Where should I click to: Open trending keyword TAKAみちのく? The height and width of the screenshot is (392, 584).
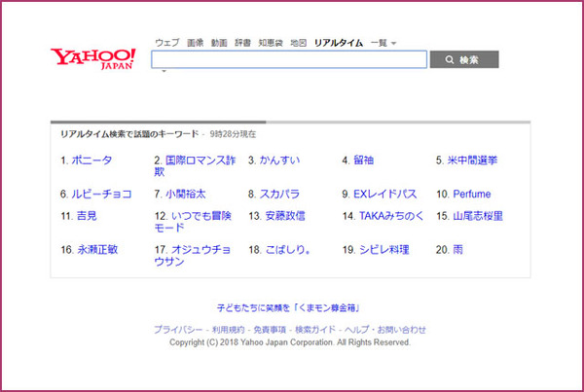pos(391,216)
